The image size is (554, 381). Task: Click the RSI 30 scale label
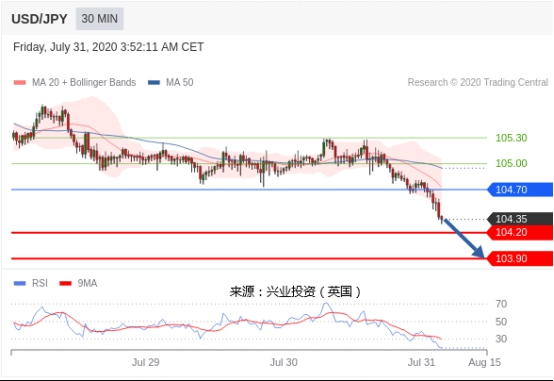501,339
